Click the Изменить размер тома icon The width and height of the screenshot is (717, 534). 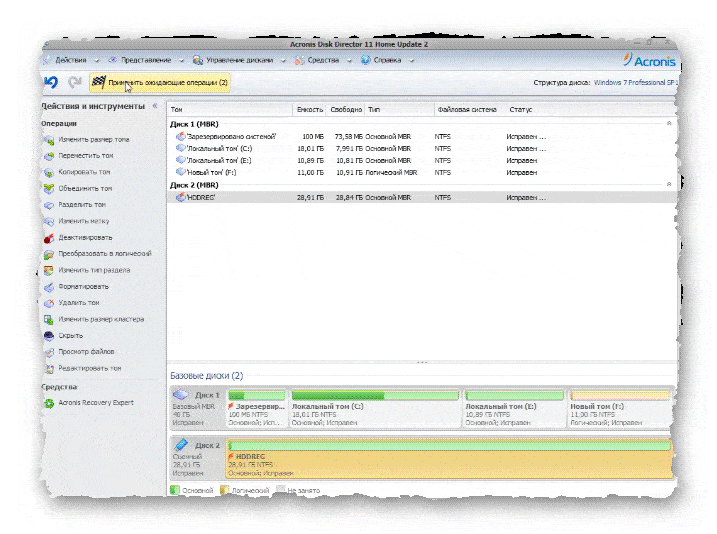pos(49,140)
